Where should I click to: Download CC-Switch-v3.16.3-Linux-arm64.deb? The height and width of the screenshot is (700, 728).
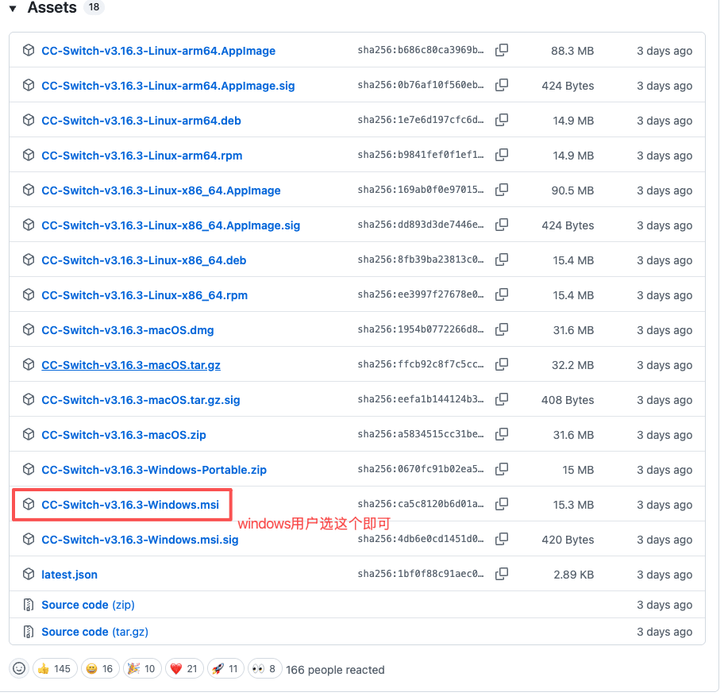[x=141, y=121]
